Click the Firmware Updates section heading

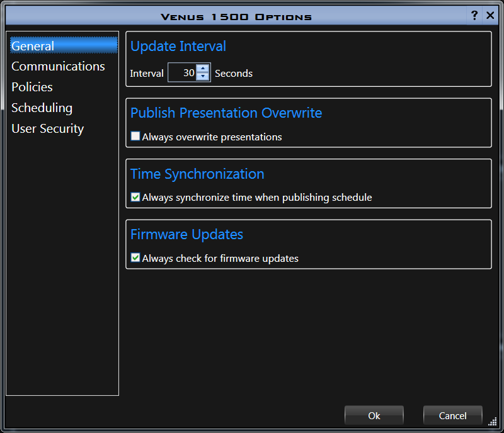coord(186,234)
